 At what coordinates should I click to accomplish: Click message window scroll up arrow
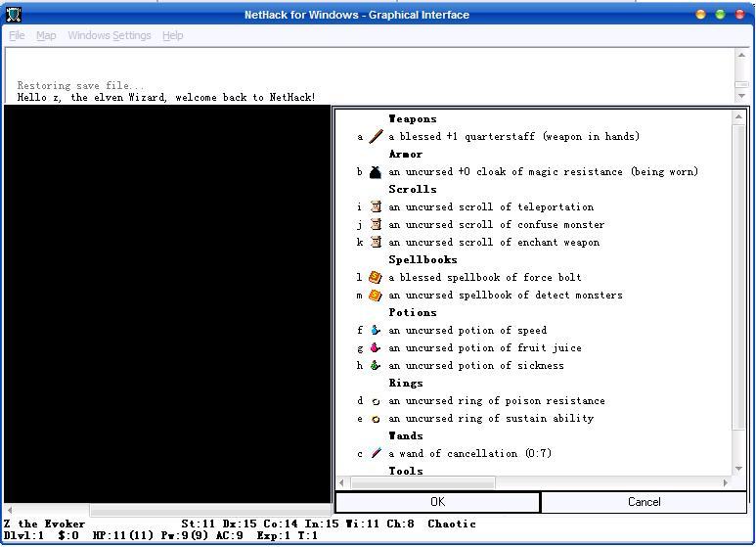click(741, 55)
